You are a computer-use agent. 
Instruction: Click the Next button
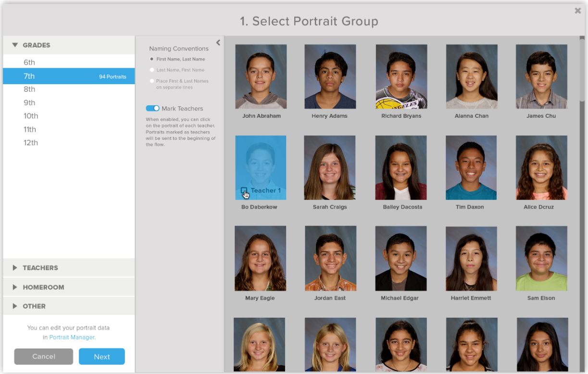(102, 356)
